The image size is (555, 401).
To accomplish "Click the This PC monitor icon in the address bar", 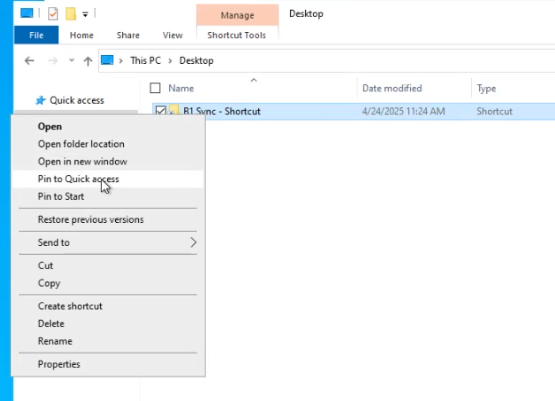I will pyautogui.click(x=107, y=61).
